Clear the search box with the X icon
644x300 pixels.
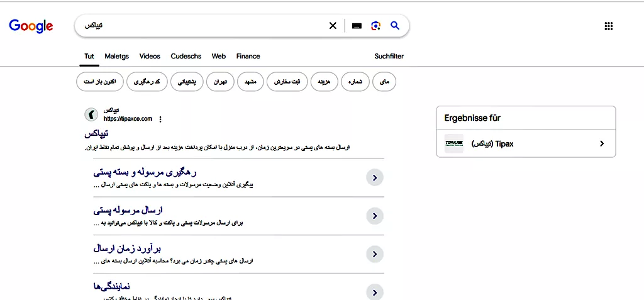tap(333, 26)
